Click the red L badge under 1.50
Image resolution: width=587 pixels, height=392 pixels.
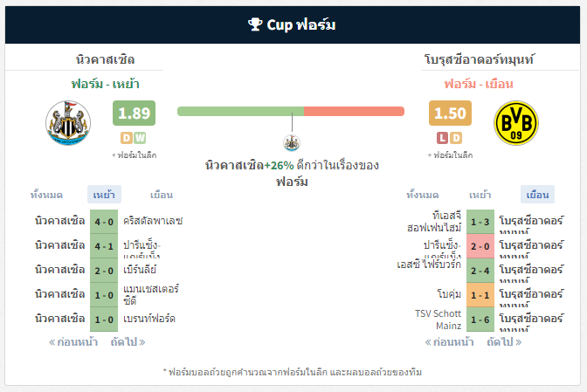[442, 138]
